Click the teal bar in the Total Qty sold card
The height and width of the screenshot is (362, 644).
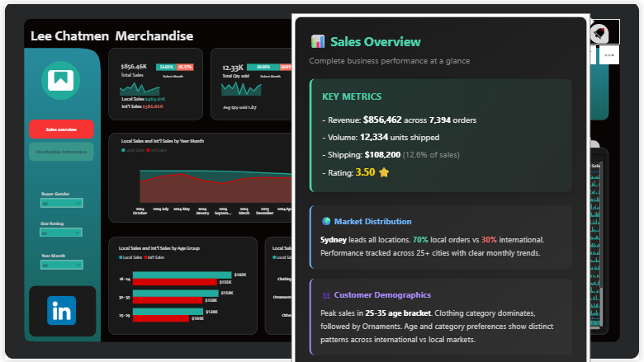pyautogui.click(x=263, y=67)
